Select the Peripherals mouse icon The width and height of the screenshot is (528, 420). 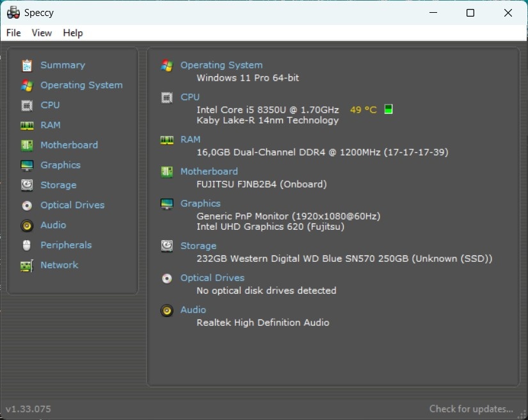tap(26, 245)
